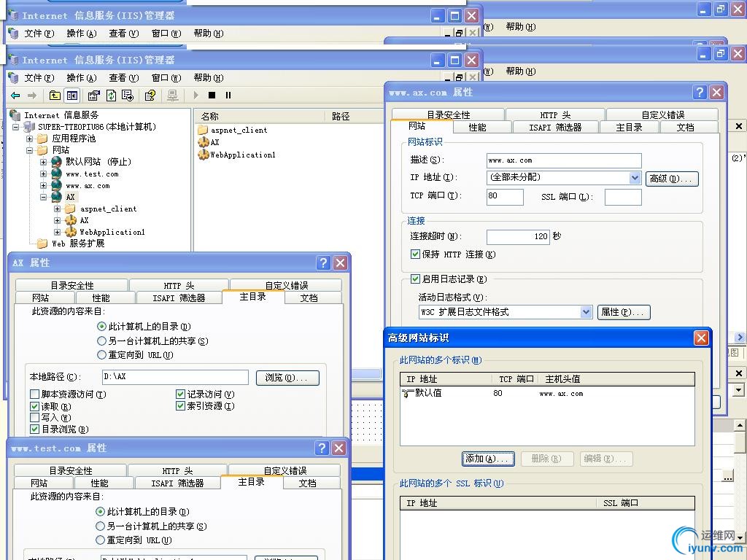747x560 pixels.
Task: Enable the 脚本资源访问 checkbox in AX 属性
Action: point(34,394)
